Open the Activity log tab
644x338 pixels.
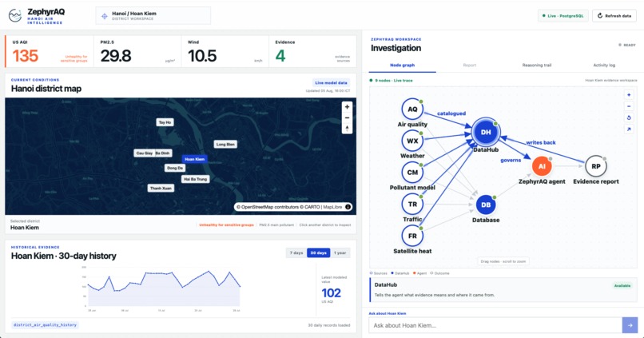click(604, 66)
